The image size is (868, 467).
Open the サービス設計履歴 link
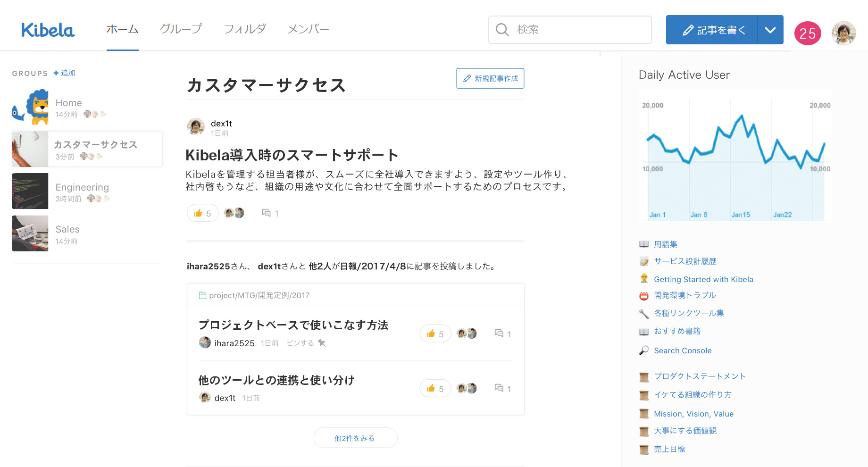[685, 261]
